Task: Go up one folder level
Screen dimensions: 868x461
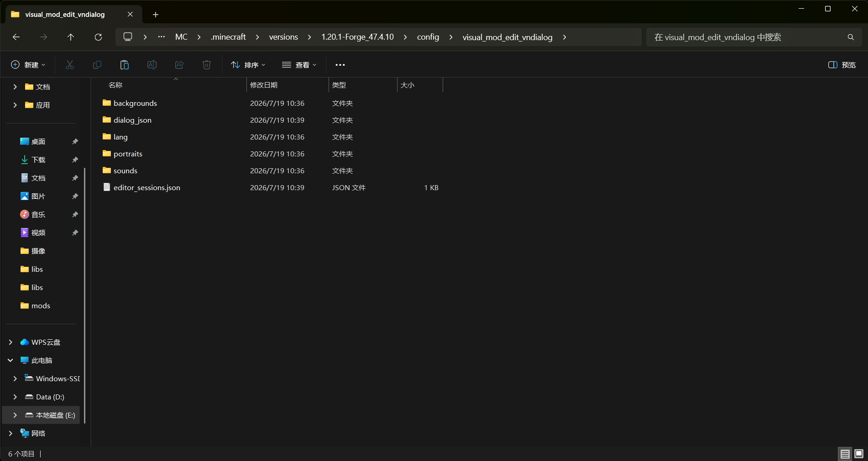Action: pos(71,37)
